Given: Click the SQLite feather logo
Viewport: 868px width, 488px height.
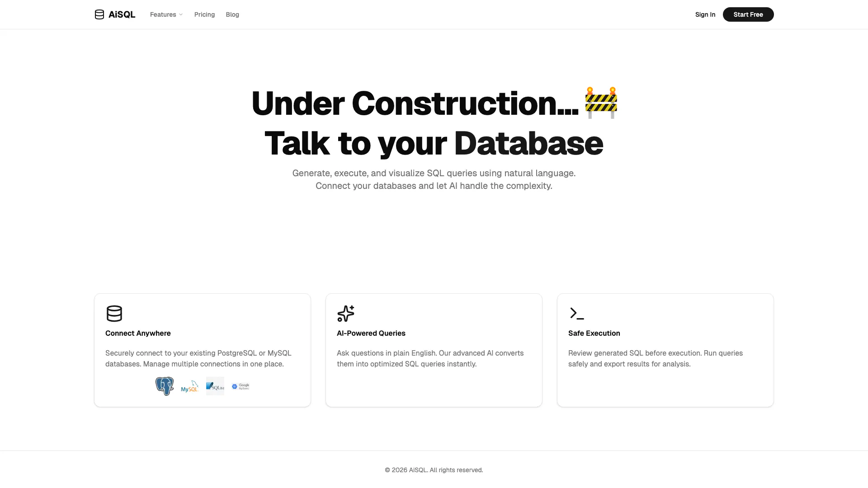Looking at the screenshot, I should coord(215,386).
